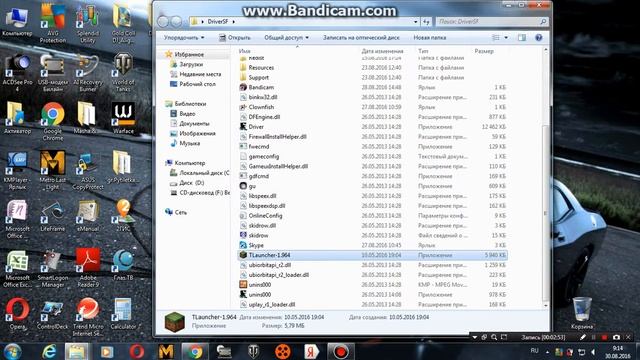Select the Opera desktop icon

click(18, 313)
